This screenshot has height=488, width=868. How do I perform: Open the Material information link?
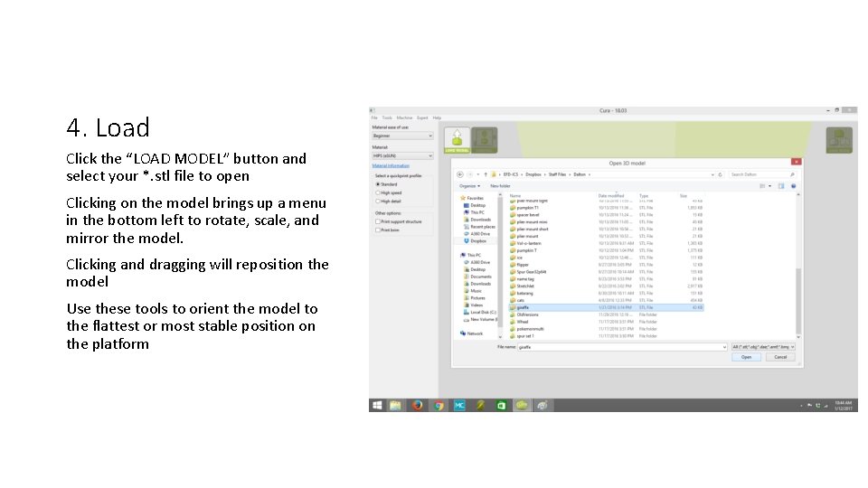pyautogui.click(x=391, y=165)
